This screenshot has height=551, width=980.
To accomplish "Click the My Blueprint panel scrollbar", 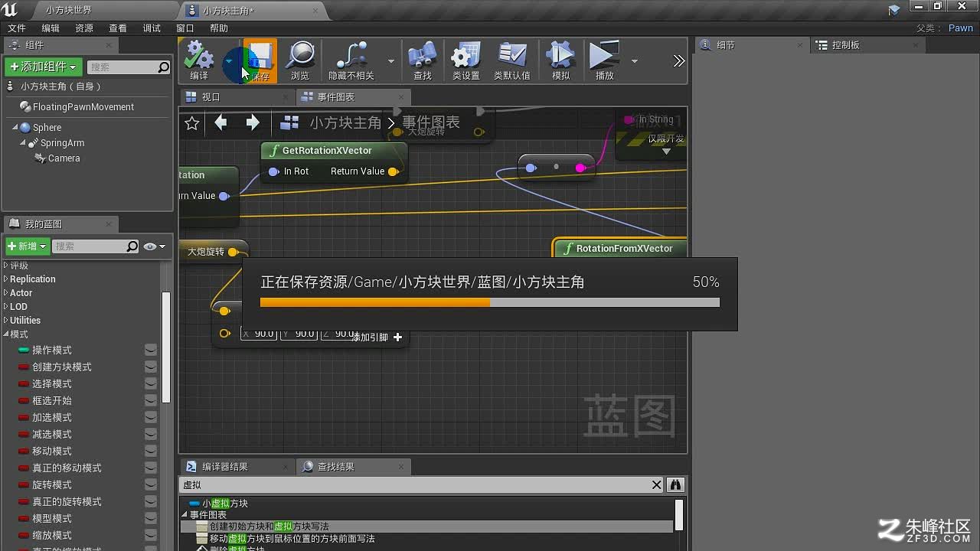I will tap(165, 348).
